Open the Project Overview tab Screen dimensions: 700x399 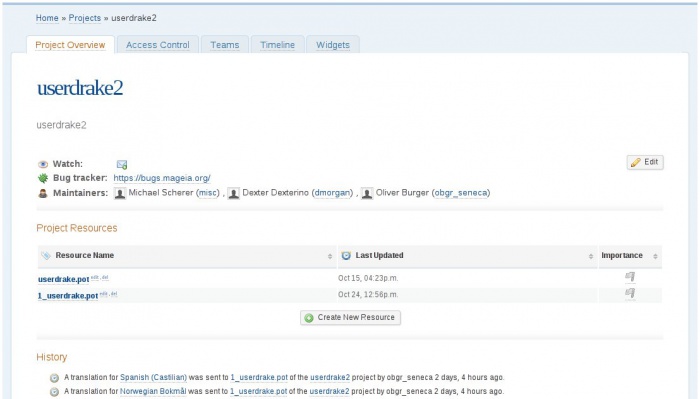(70, 45)
